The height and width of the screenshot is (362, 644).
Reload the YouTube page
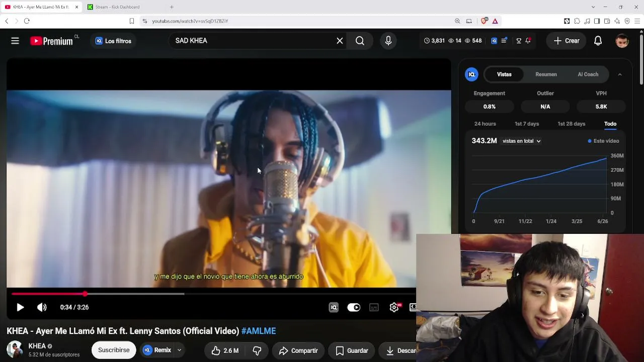(x=27, y=21)
